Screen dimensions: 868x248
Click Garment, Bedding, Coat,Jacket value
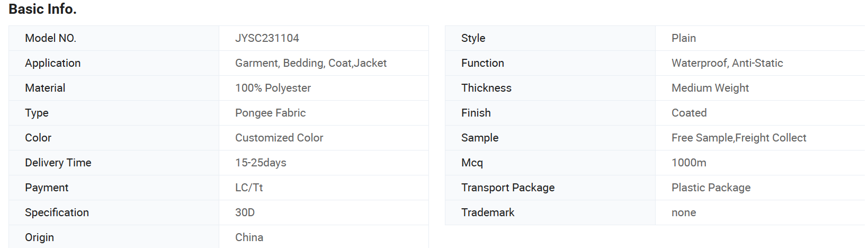coord(311,63)
